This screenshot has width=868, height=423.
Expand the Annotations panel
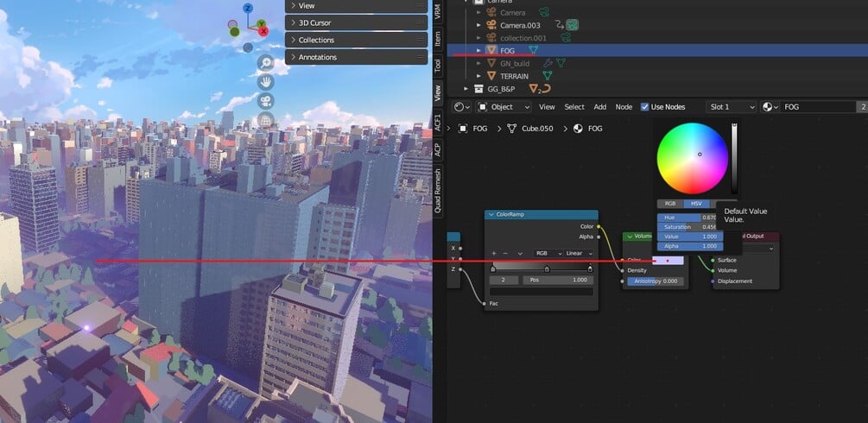tap(356, 57)
